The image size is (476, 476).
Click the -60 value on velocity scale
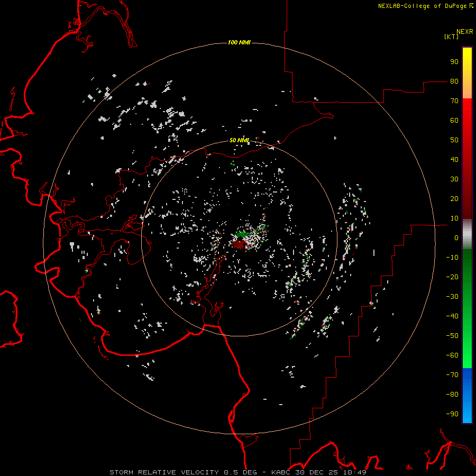click(452, 355)
